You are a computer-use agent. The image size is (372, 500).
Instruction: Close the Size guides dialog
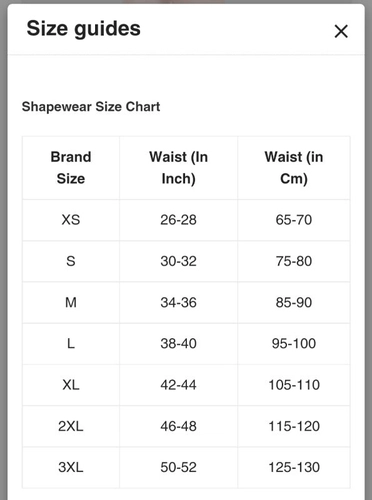point(341,32)
